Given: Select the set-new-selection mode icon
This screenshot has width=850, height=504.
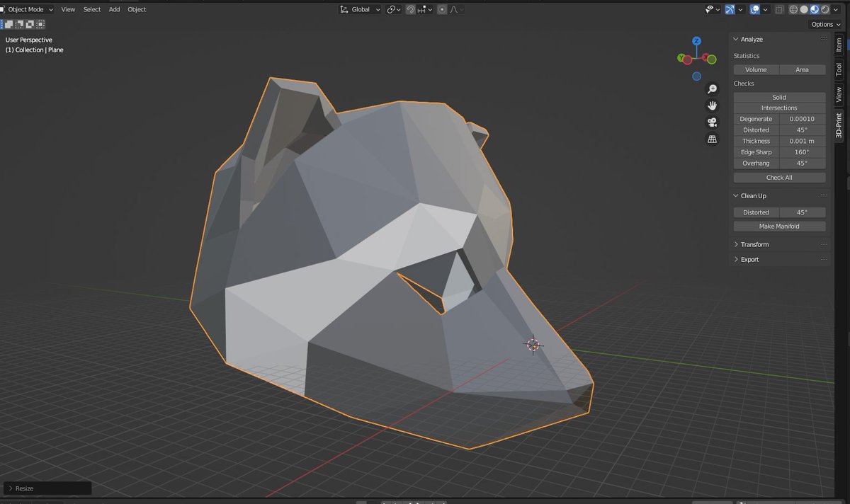Looking at the screenshot, I should (x=2, y=24).
